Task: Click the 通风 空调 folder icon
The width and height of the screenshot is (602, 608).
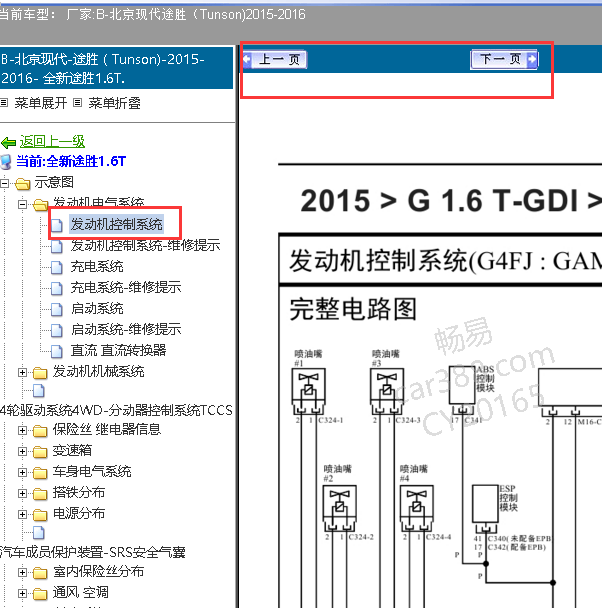Action: (40, 594)
